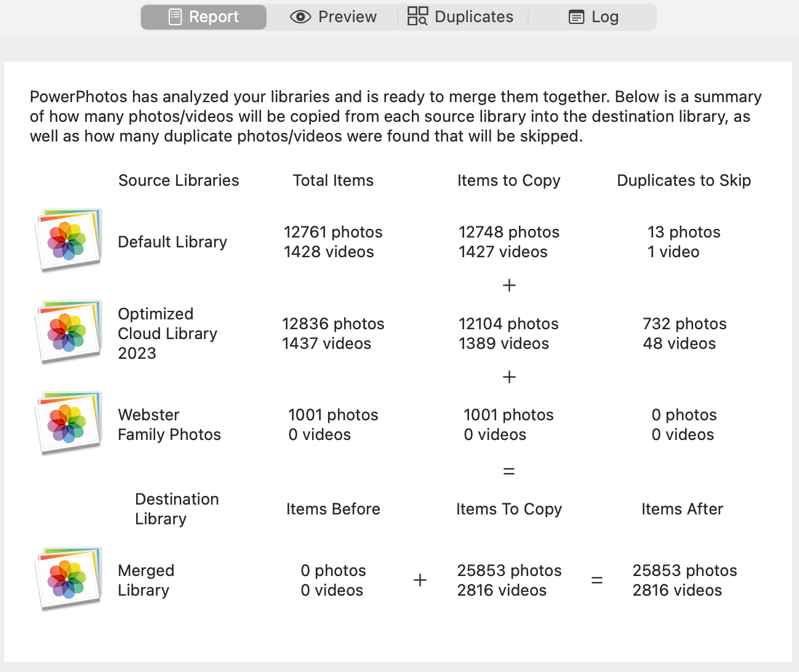The height and width of the screenshot is (672, 799).
Task: Click the Duplicates grid magnifier icon
Action: pyautogui.click(x=418, y=17)
